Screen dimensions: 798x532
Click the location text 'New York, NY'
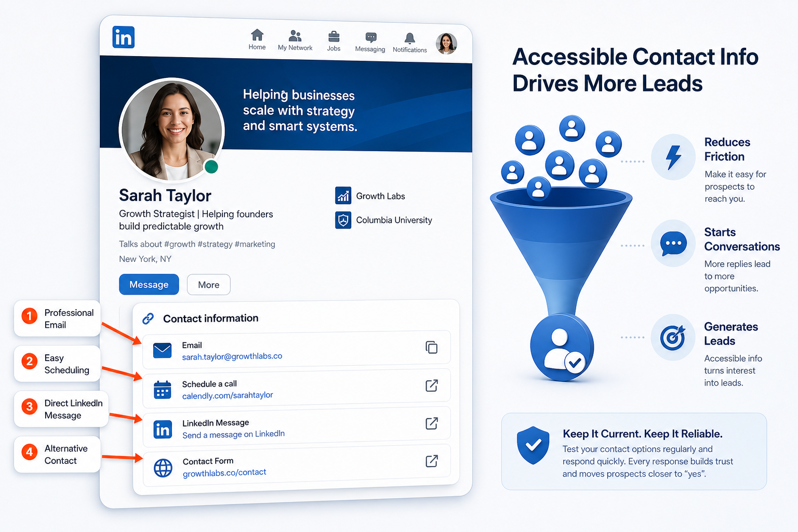pyautogui.click(x=145, y=259)
